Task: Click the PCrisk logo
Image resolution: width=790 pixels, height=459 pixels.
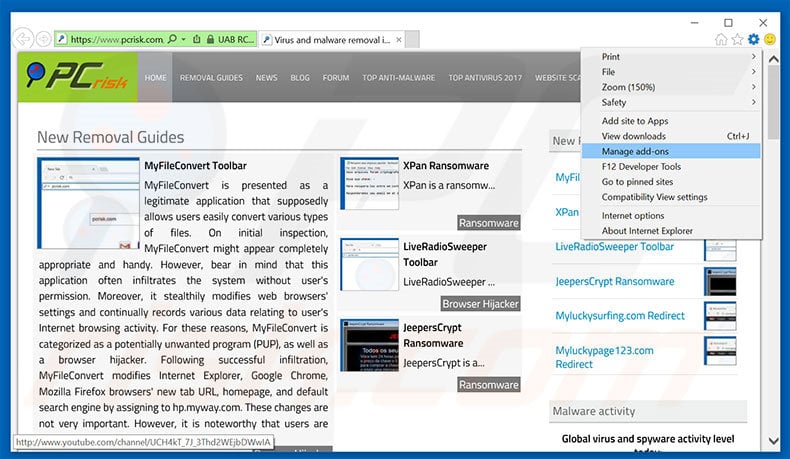Action: pyautogui.click(x=78, y=77)
